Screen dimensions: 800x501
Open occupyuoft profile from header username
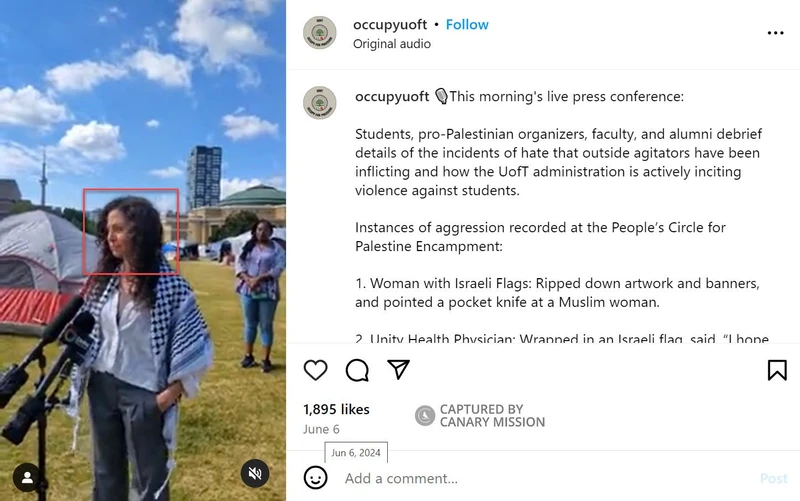coord(390,24)
